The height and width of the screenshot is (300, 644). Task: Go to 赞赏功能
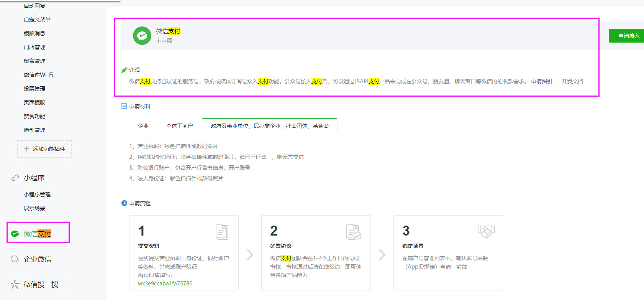coord(34,116)
